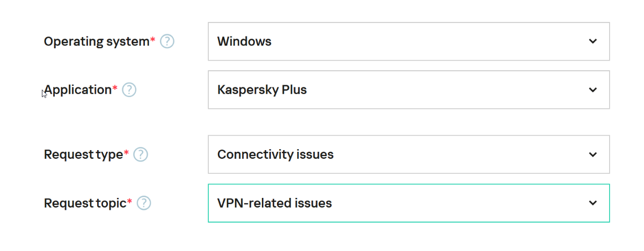Click the chevron arrow in Kaspersky Plus field
Image resolution: width=644 pixels, height=251 pixels.
(592, 90)
